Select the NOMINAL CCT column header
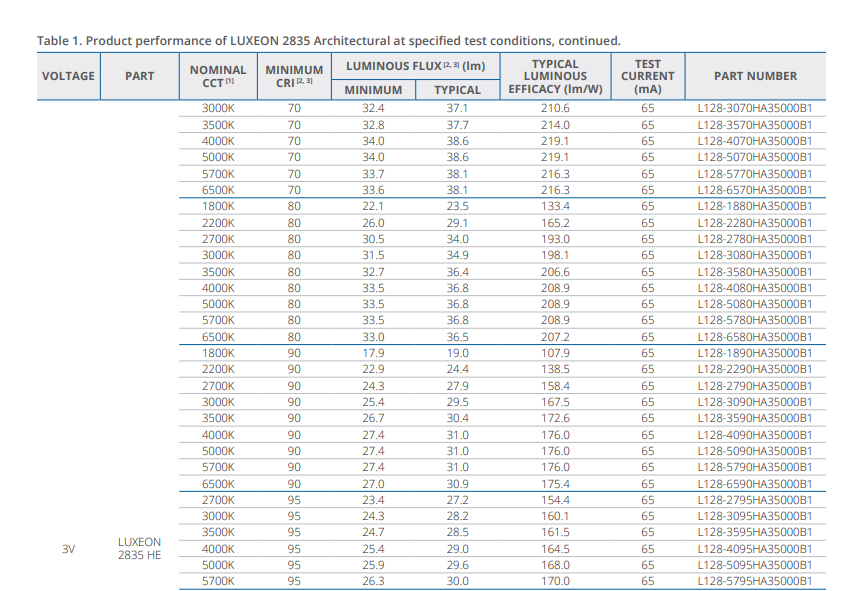Screen dimensions: 842x591 point(217,76)
